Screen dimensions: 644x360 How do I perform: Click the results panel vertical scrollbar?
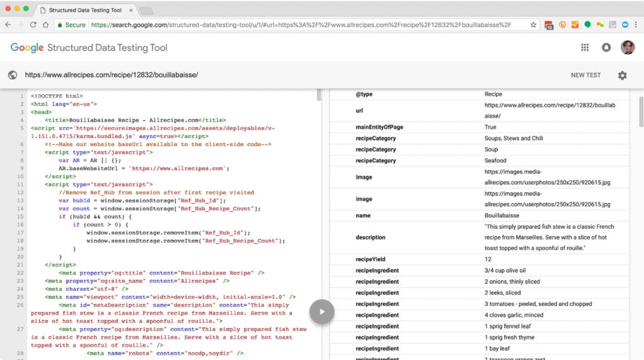click(x=641, y=112)
